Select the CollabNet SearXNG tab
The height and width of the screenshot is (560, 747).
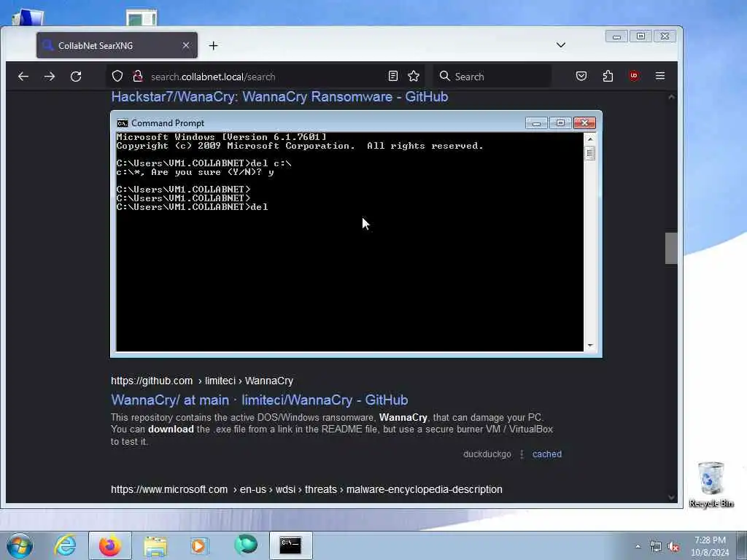click(117, 45)
